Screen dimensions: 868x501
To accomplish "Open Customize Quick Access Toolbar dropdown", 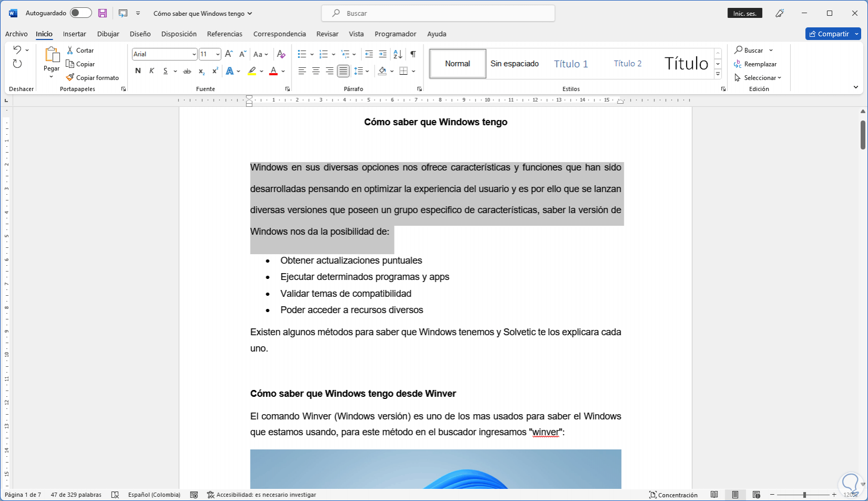I will [x=138, y=13].
